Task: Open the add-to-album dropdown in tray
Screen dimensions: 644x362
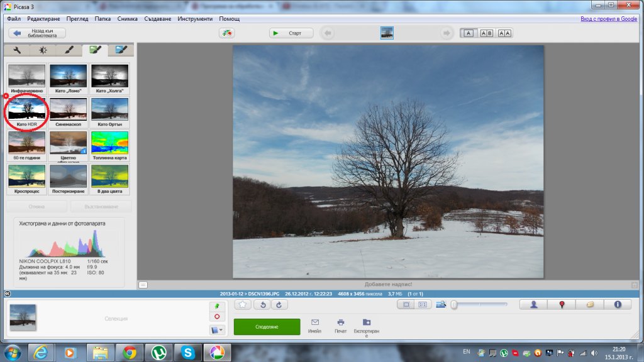Action: click(x=217, y=329)
